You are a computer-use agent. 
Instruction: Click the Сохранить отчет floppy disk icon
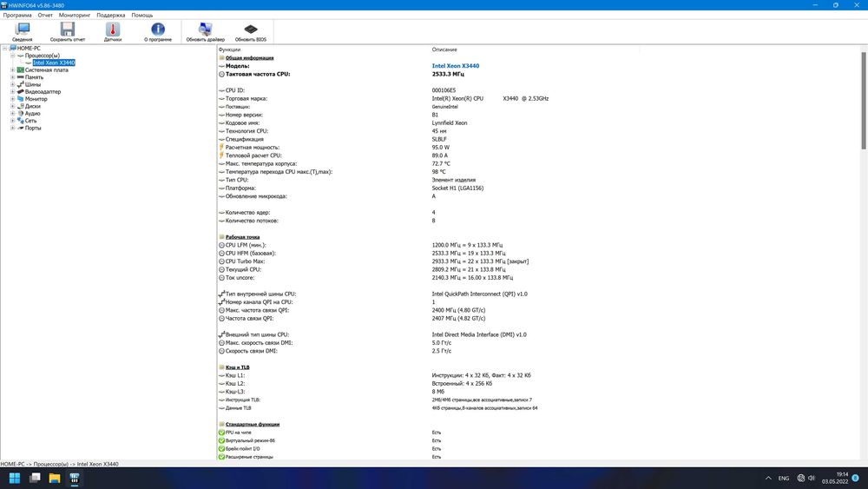(68, 31)
